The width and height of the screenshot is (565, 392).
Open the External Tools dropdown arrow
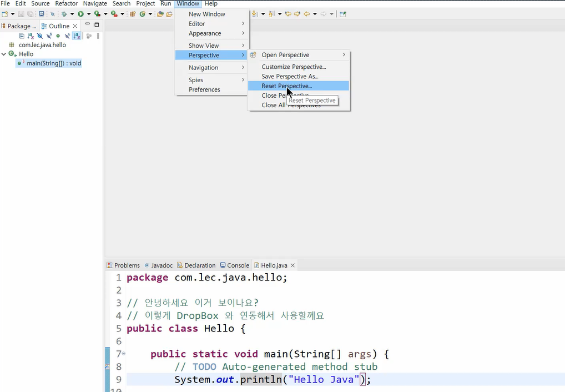[x=122, y=14]
